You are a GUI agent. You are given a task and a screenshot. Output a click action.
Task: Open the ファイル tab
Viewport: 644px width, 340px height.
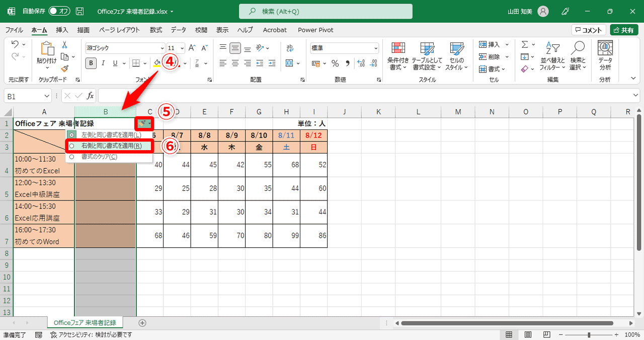tap(14, 30)
